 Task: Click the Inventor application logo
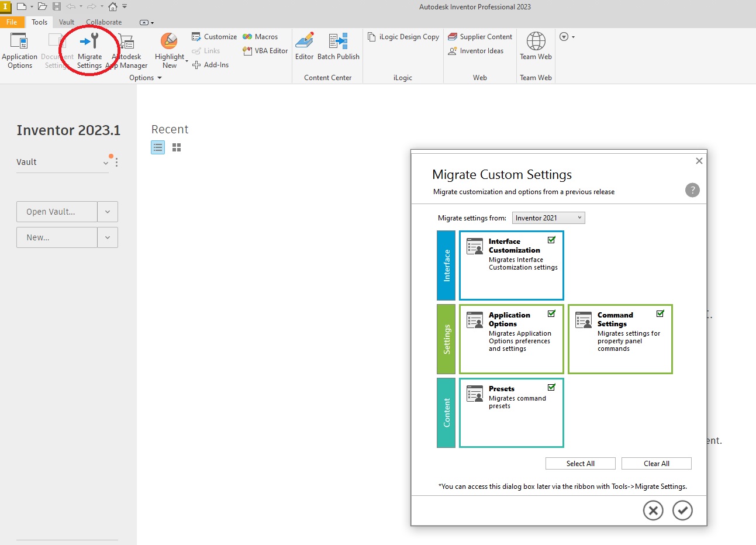(x=5, y=6)
